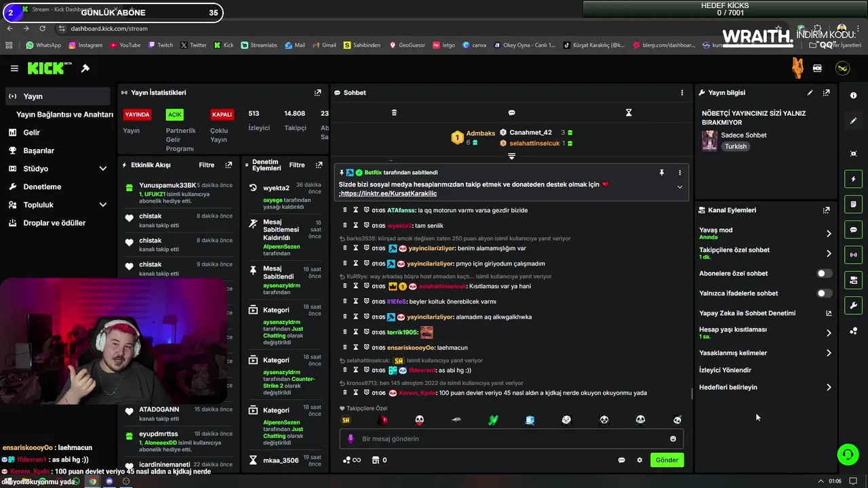This screenshot has width=868, height=488.
Task: Open the Sohbet panel three-dot menu
Action: point(682,93)
